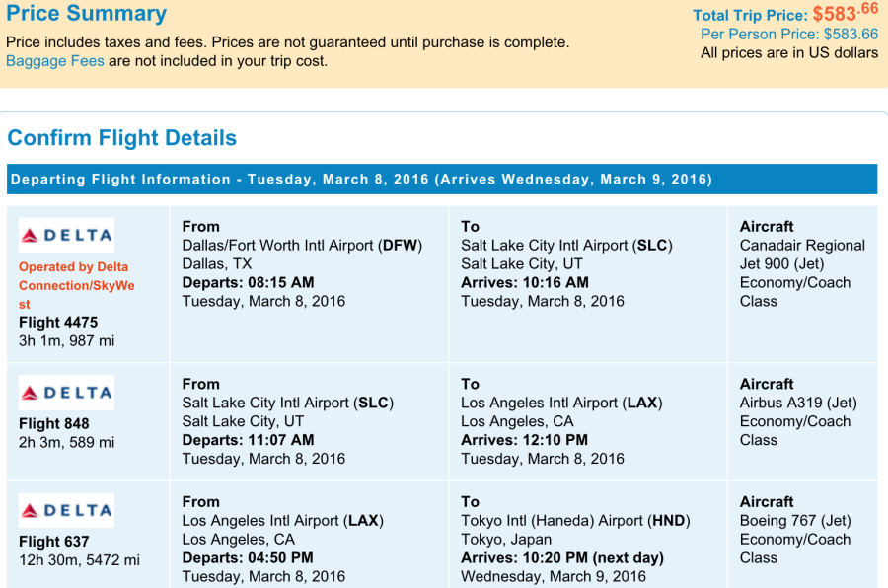Click the Price Summary heading

click(x=87, y=13)
